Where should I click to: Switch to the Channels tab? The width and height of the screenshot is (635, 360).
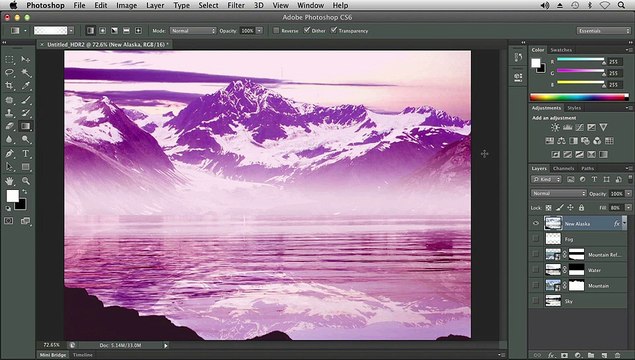pos(563,168)
